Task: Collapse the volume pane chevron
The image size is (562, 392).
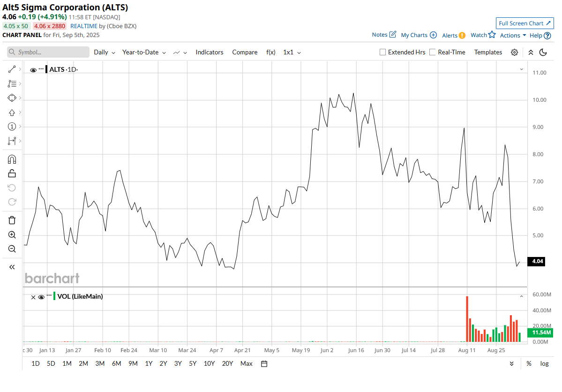Action: [522, 296]
